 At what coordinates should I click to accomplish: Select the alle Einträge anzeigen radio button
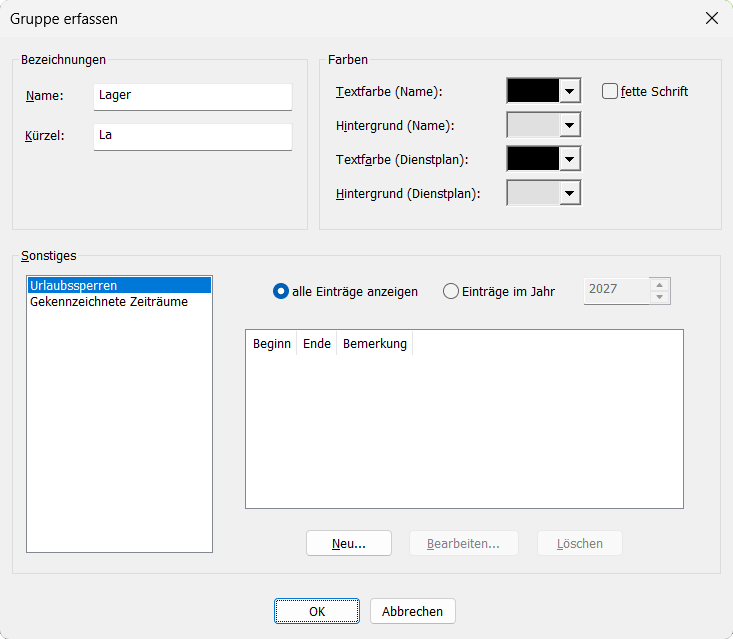(280, 291)
